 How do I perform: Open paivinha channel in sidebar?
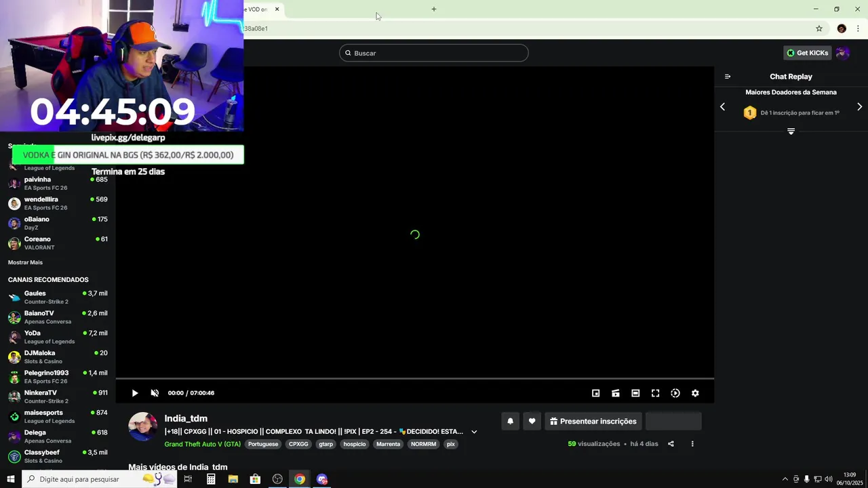(x=58, y=183)
